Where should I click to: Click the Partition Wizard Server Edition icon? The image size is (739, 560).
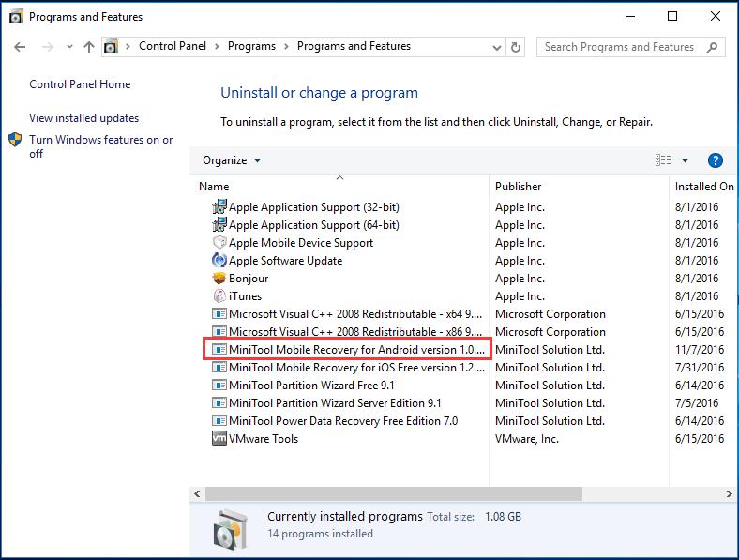point(219,403)
